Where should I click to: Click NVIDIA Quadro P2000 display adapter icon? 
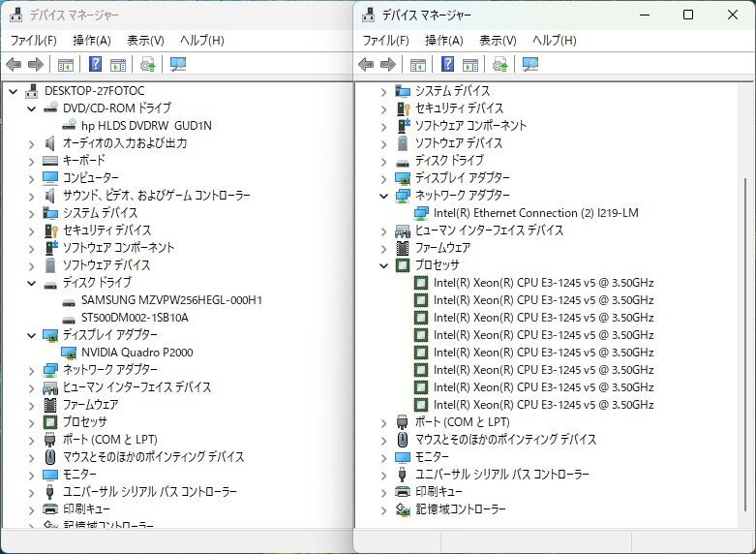coord(69,353)
